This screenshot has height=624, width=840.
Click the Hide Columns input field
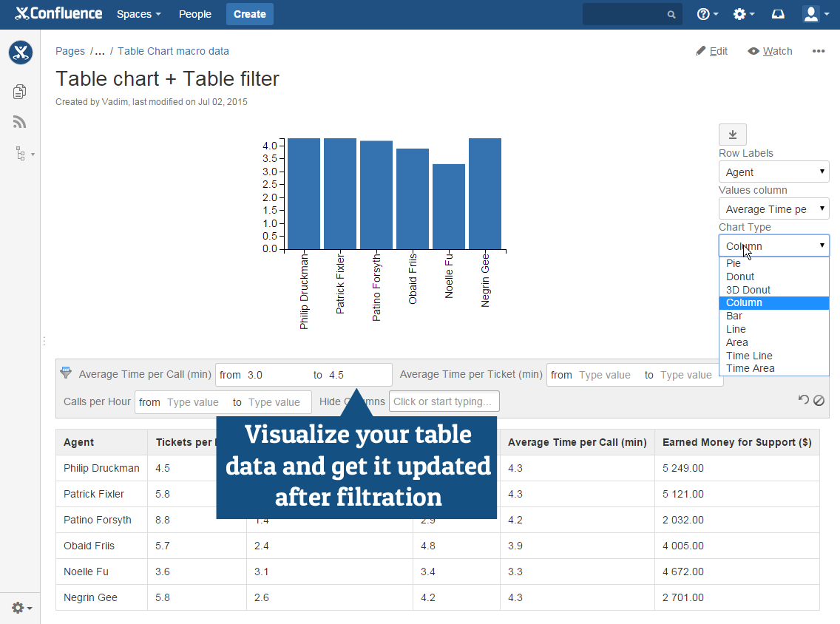444,401
